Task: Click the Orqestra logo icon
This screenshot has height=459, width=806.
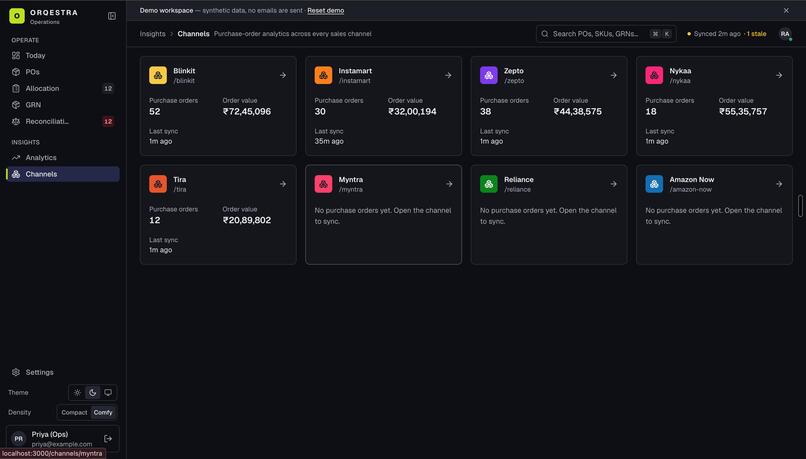Action: pyautogui.click(x=17, y=16)
